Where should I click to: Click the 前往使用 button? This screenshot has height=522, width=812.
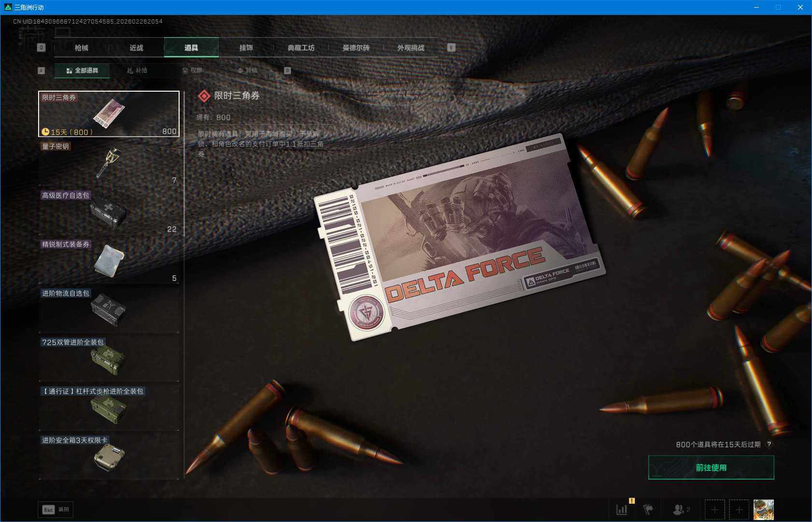[x=711, y=467]
